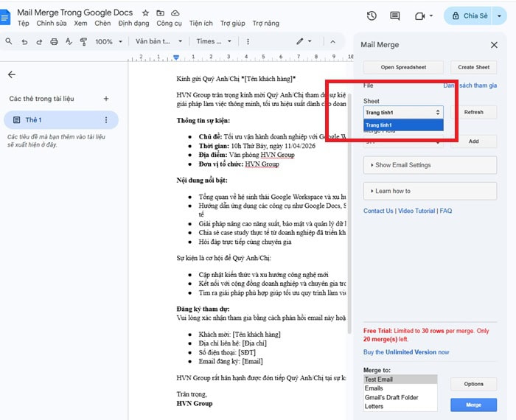Image resolution: width=516 pixels, height=420 pixels.
Task: Click the pencil editing mode icon
Action: (299, 41)
